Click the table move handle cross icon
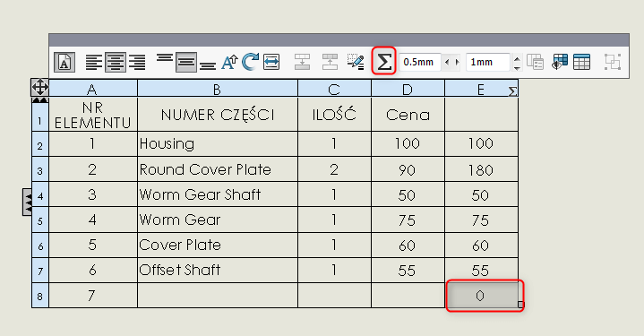644x336 pixels. pyautogui.click(x=39, y=87)
